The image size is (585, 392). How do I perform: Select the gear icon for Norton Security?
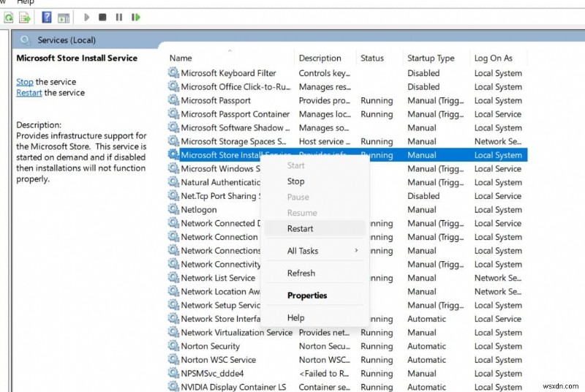[173, 346]
